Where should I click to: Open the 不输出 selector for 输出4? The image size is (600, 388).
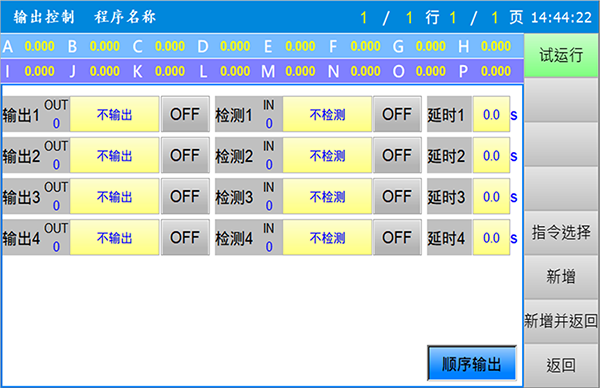[114, 237]
